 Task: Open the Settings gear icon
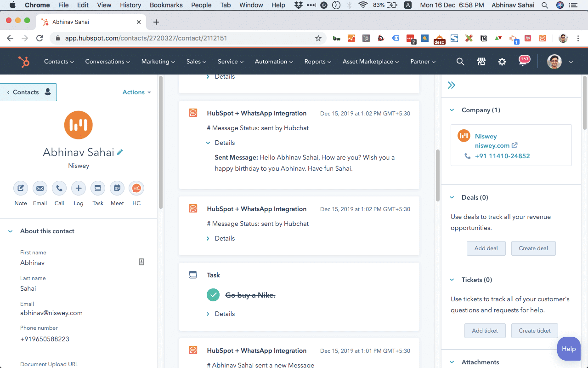(x=502, y=62)
